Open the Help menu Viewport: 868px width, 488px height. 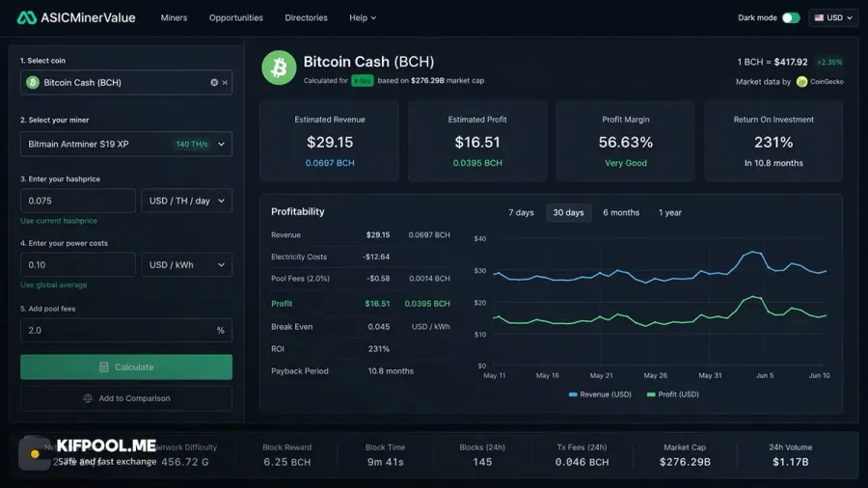coord(363,17)
